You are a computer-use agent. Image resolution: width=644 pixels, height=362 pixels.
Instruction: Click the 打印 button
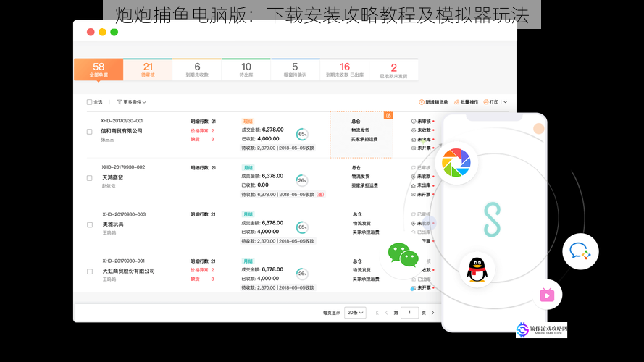pos(491,102)
